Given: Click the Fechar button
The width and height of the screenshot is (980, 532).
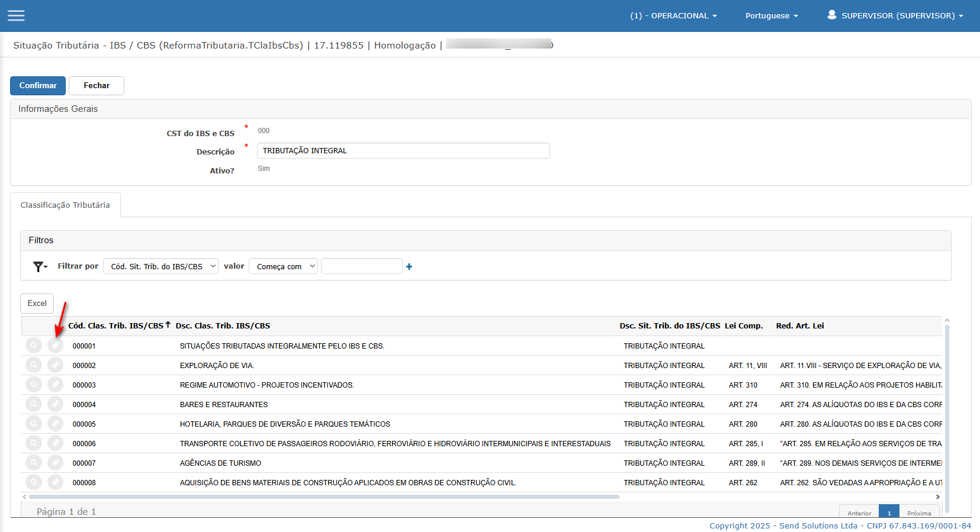Looking at the screenshot, I should [97, 86].
